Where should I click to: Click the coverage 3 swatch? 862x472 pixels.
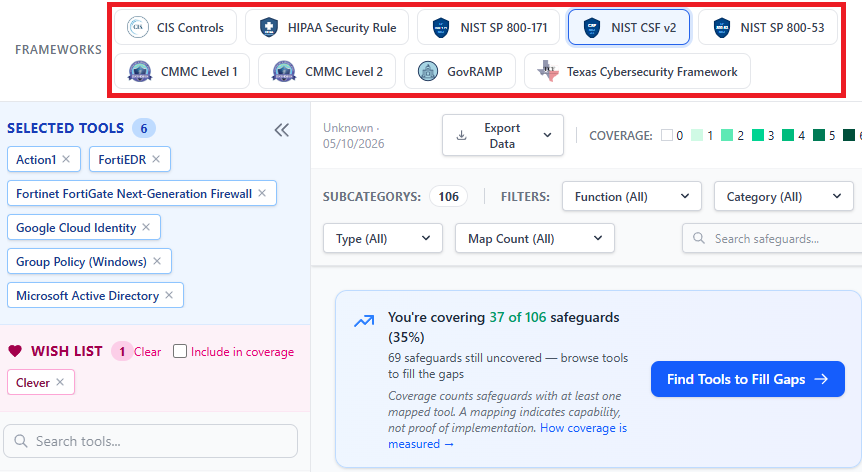(x=758, y=135)
